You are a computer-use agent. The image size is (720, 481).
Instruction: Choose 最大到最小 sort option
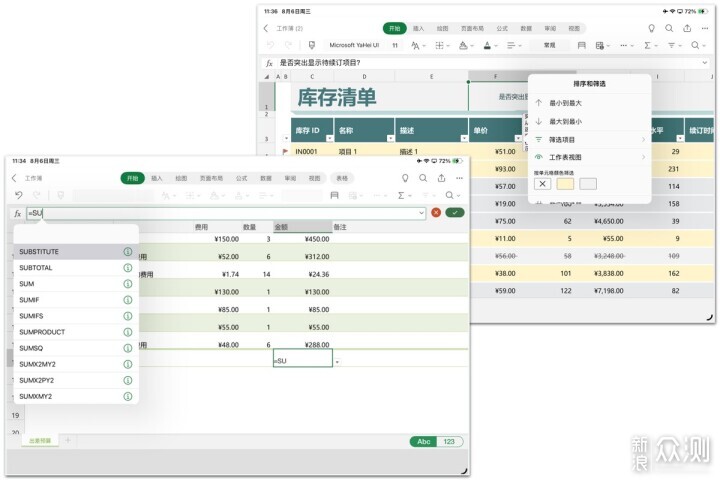click(590, 122)
